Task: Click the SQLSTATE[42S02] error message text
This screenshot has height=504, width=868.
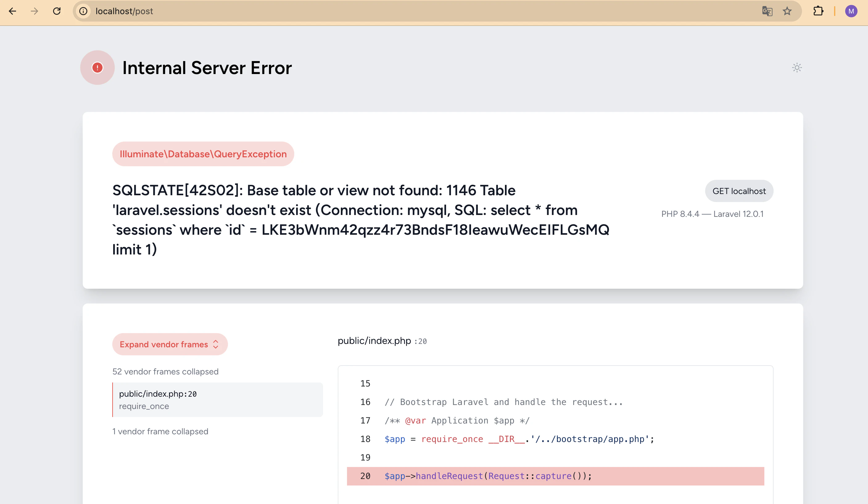Action: (x=361, y=220)
